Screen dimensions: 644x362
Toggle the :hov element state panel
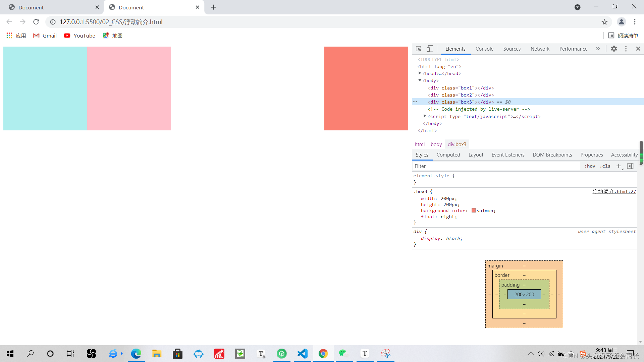[590, 166]
